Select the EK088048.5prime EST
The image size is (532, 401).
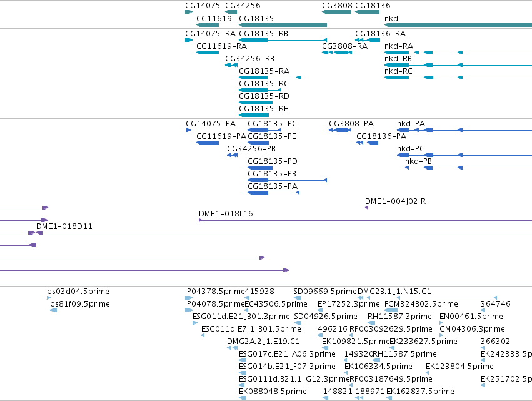(x=243, y=398)
